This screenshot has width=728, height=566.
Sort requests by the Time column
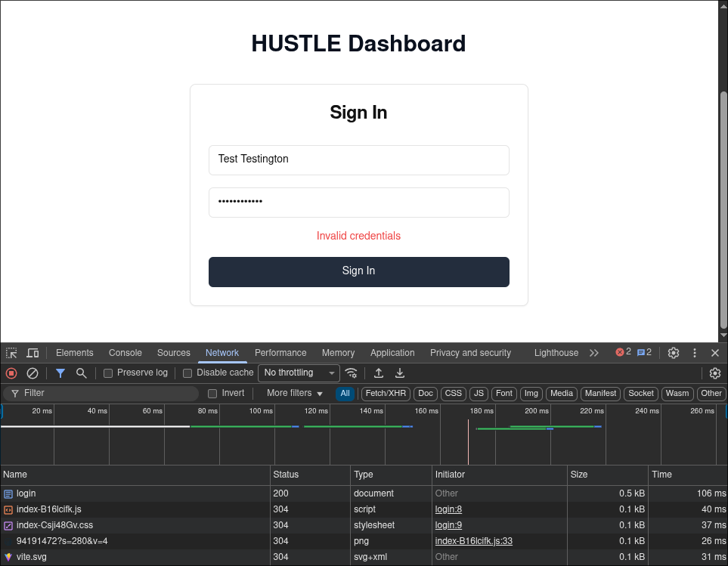[x=688, y=475]
